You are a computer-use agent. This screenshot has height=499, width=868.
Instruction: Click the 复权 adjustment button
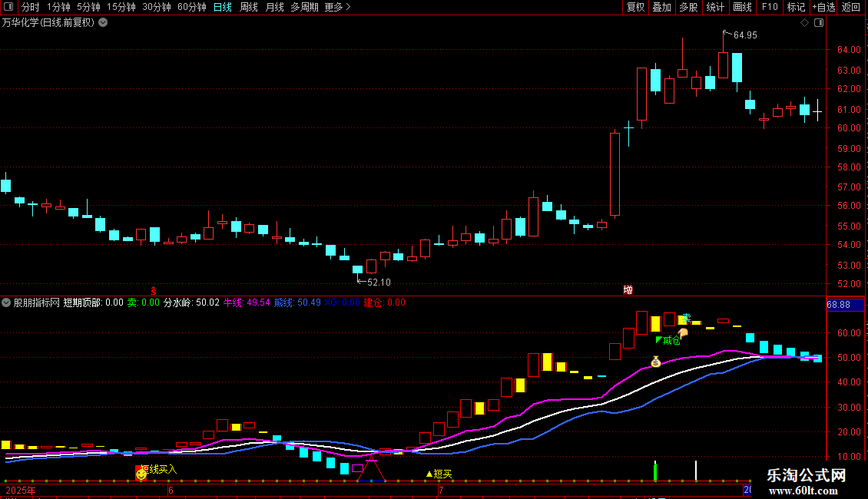pos(635,7)
